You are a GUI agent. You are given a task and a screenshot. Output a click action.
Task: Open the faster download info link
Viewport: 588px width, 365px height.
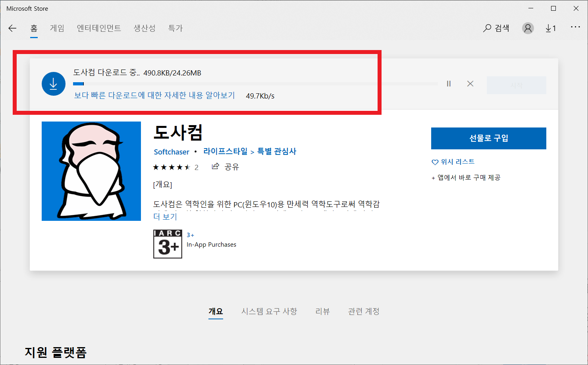click(x=154, y=95)
